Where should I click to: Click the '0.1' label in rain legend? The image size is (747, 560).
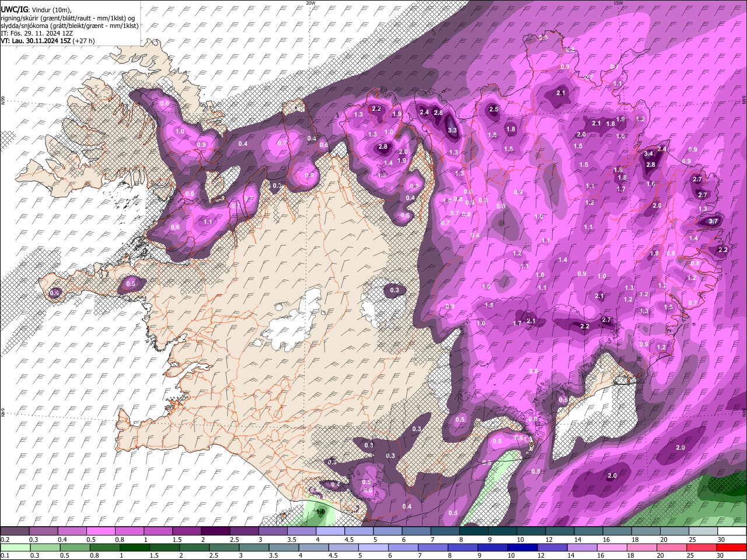click(5, 555)
